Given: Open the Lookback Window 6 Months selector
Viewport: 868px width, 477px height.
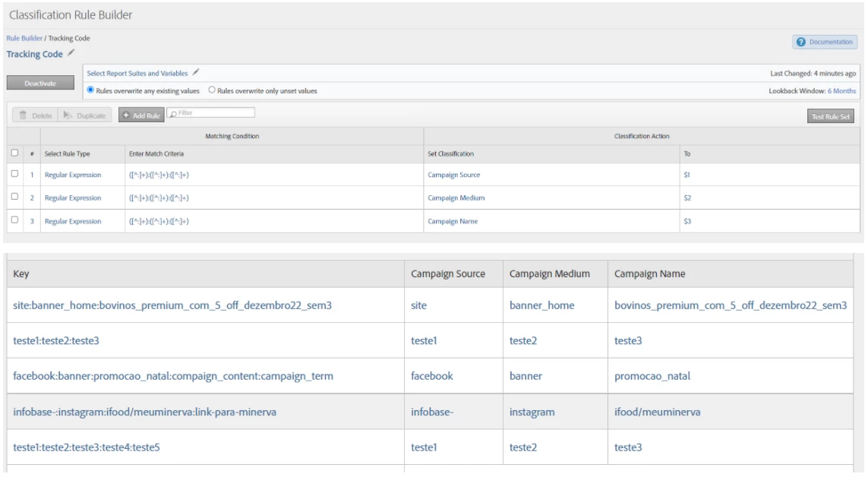Looking at the screenshot, I should click(841, 90).
